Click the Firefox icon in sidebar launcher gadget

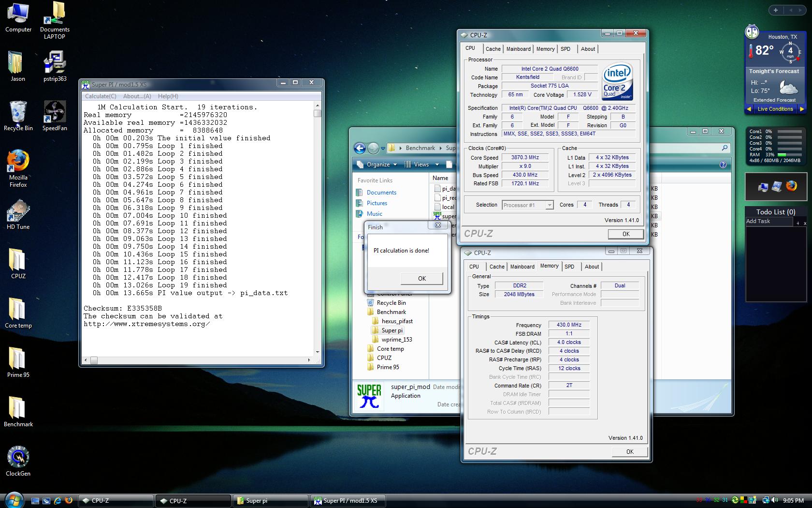point(791,186)
